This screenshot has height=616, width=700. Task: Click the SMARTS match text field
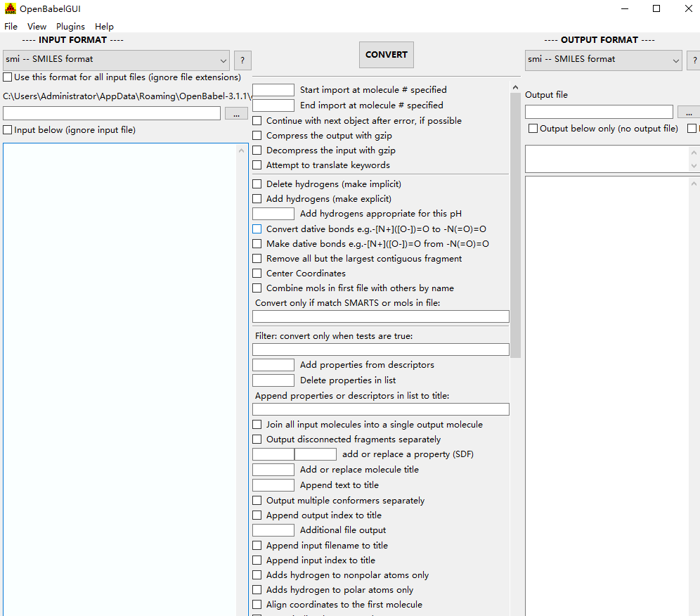(380, 316)
